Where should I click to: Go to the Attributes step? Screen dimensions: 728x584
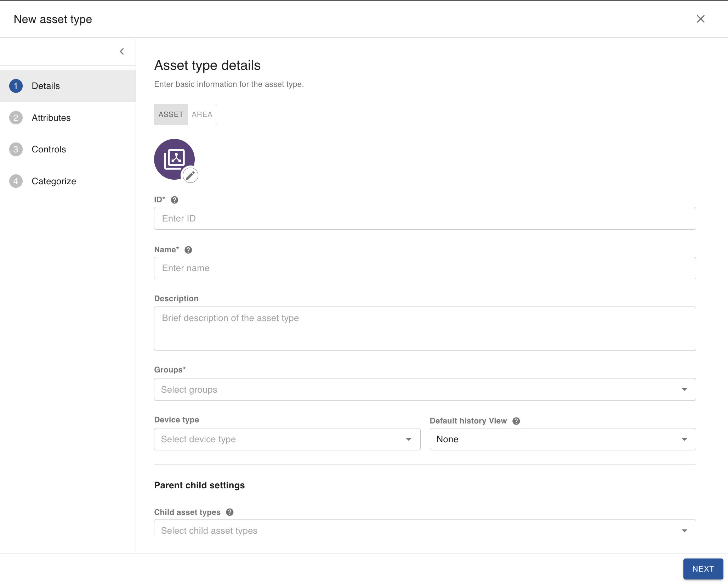(x=51, y=118)
